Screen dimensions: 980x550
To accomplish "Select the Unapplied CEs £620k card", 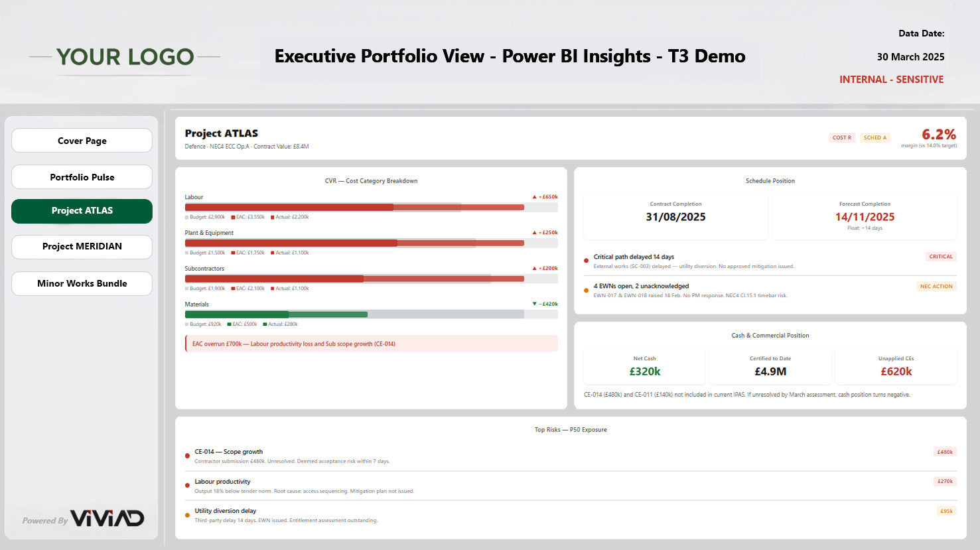I will click(x=896, y=367).
